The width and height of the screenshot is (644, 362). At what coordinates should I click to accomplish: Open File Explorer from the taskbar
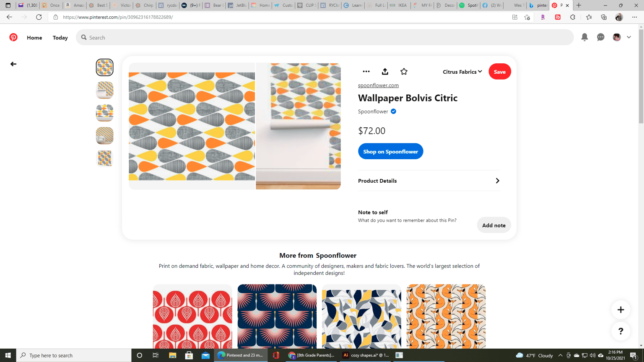pyautogui.click(x=172, y=355)
